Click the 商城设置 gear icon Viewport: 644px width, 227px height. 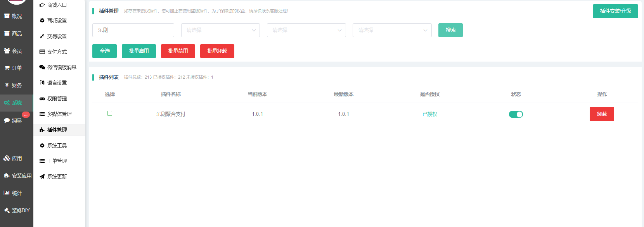42,21
